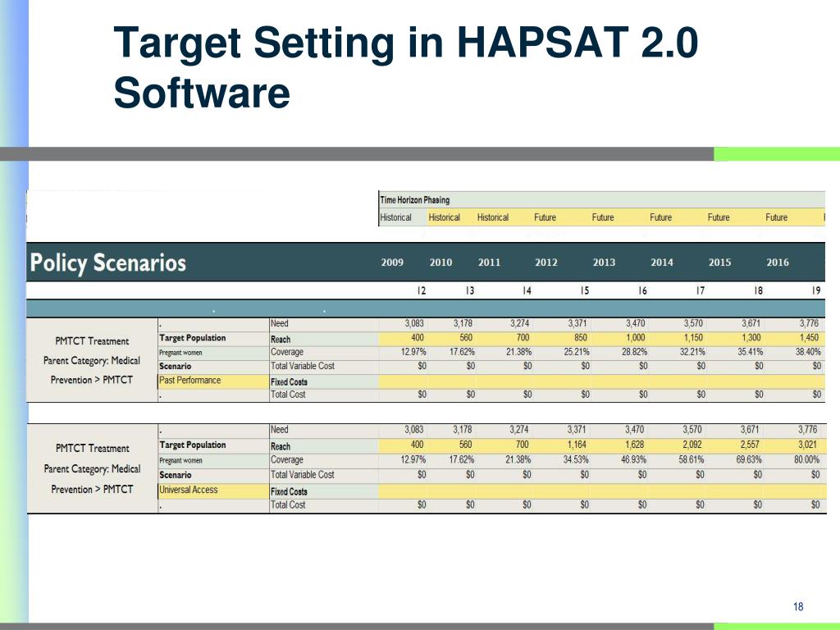Select the 80.00% coverage cell
The image size is (840, 630).
(807, 459)
